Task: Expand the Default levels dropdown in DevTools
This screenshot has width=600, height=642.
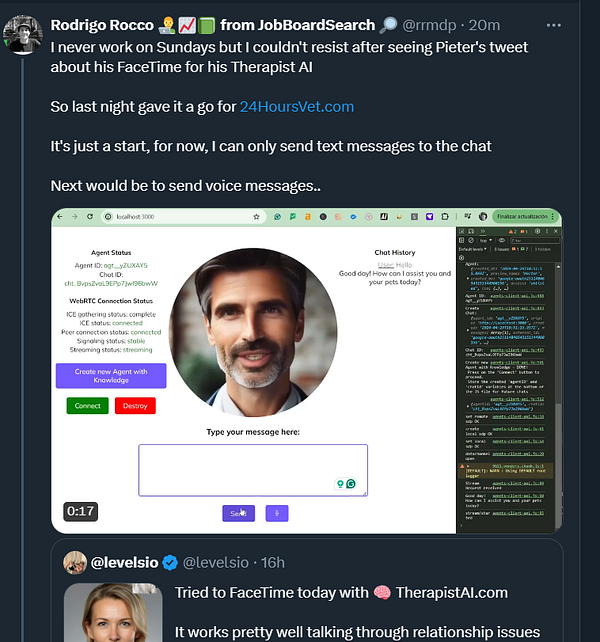Action: (473, 249)
